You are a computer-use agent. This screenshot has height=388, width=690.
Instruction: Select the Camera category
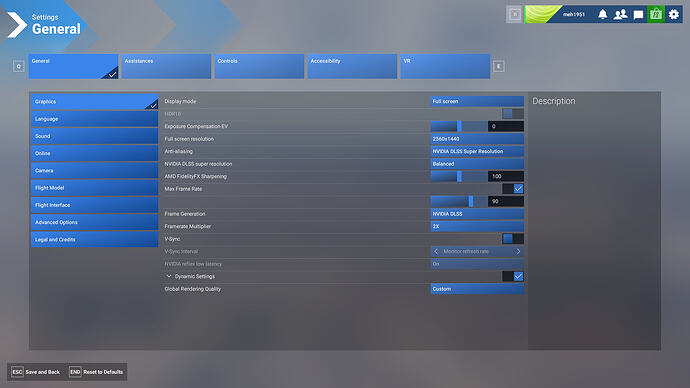pyautogui.click(x=95, y=170)
